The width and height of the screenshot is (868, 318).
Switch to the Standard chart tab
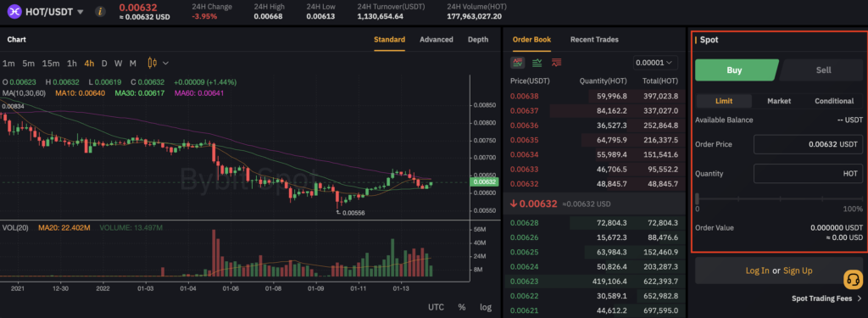click(x=389, y=39)
